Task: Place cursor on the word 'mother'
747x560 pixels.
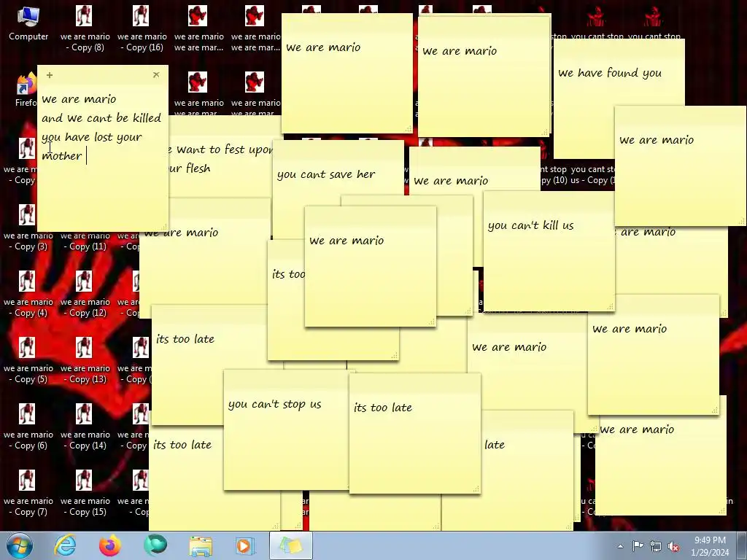Action: [x=62, y=156]
